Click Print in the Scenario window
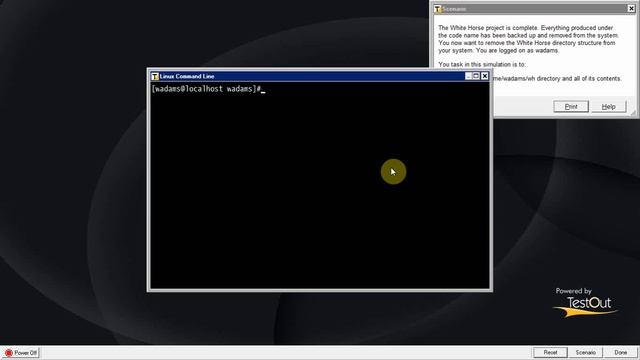This screenshot has width=640, height=360. click(x=571, y=107)
